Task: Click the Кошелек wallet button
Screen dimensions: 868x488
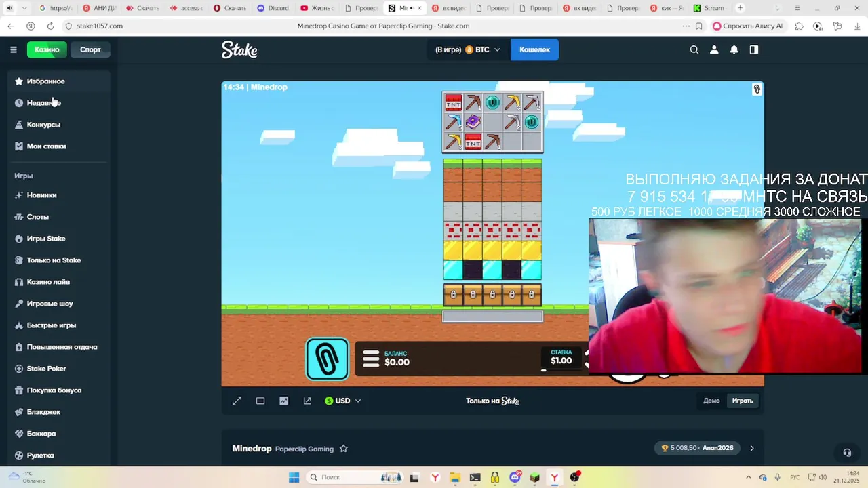Action: coord(534,49)
